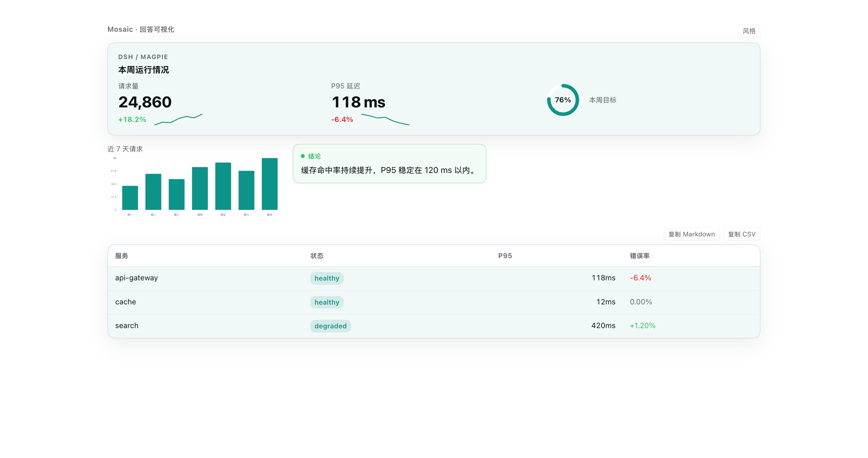Select the cache service cell
The height and width of the screenshot is (458, 868).
pyautogui.click(x=126, y=302)
